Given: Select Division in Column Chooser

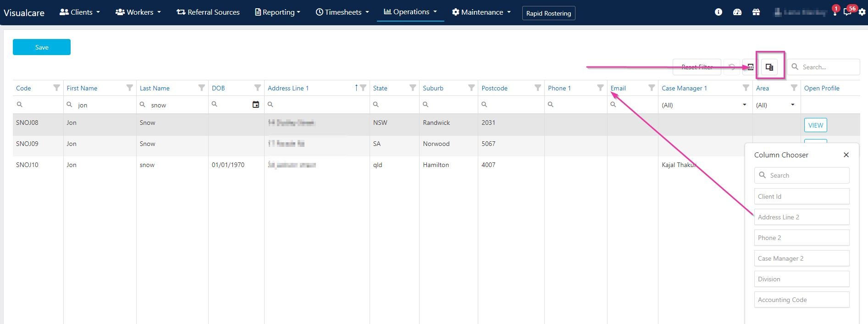Looking at the screenshot, I should (802, 279).
